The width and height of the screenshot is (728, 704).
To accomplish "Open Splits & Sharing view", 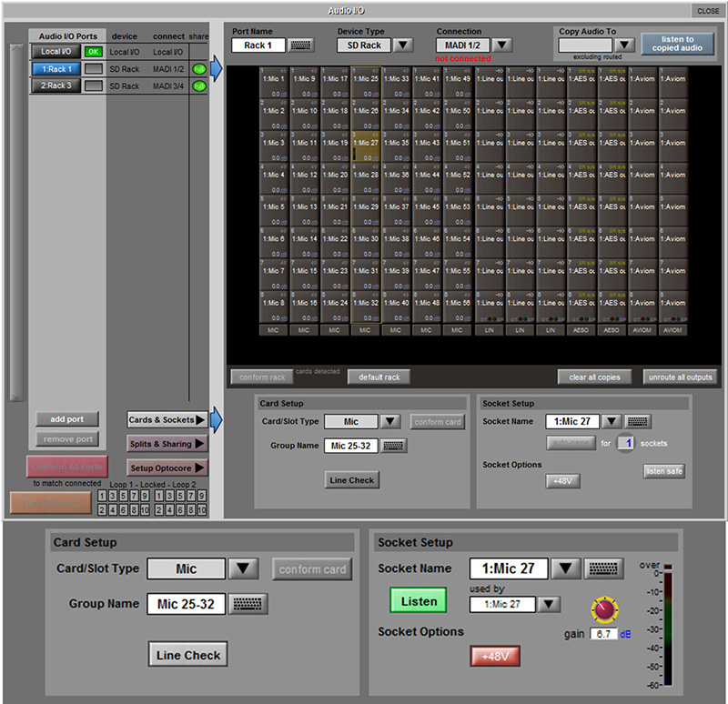I will (x=167, y=444).
